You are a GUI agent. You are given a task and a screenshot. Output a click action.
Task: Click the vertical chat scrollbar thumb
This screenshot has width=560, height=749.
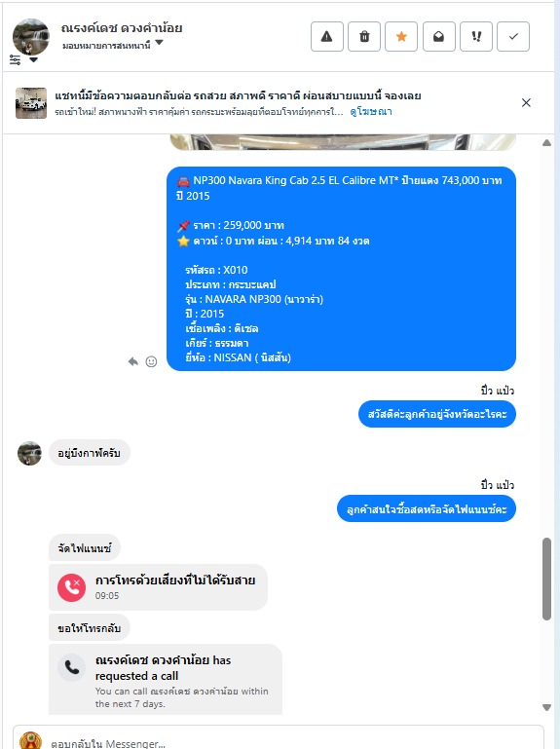tap(547, 579)
